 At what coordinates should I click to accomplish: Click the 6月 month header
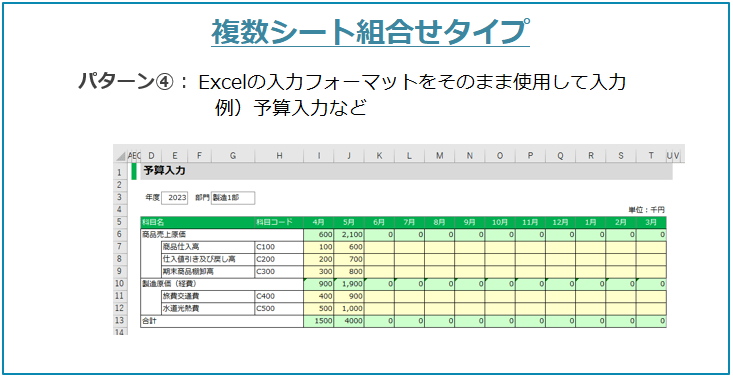pyautogui.click(x=379, y=222)
